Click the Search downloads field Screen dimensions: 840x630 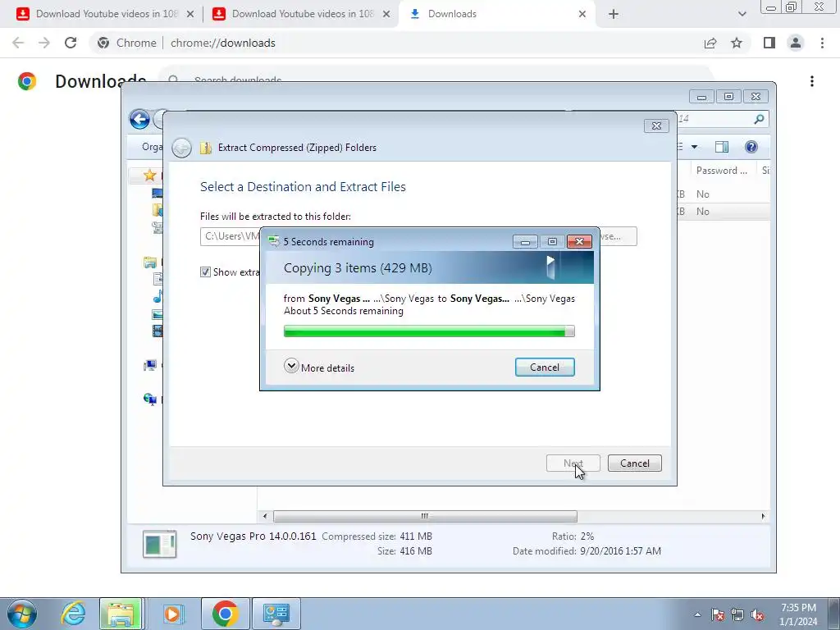click(436, 75)
